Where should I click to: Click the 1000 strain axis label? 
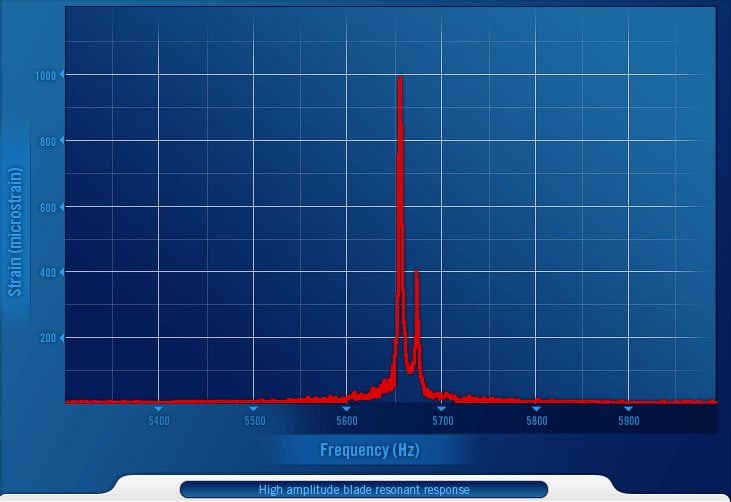[x=45, y=76]
